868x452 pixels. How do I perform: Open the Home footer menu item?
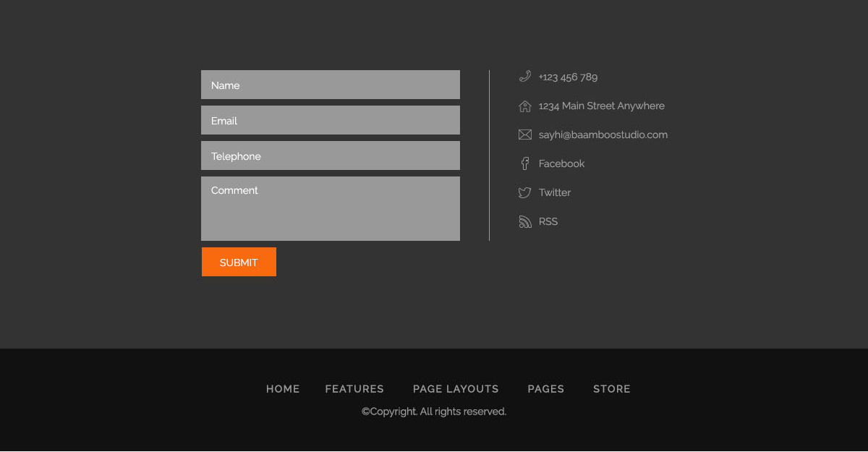[283, 389]
